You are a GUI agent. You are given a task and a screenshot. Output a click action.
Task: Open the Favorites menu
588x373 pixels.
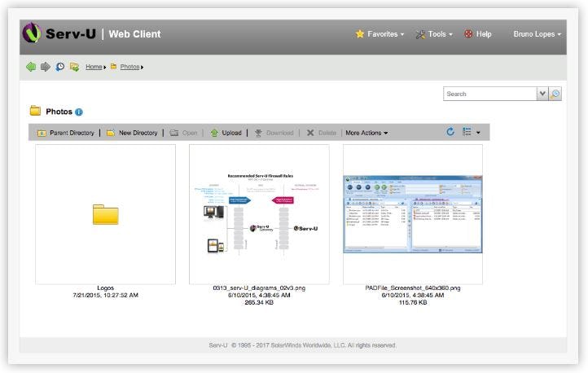tap(380, 34)
